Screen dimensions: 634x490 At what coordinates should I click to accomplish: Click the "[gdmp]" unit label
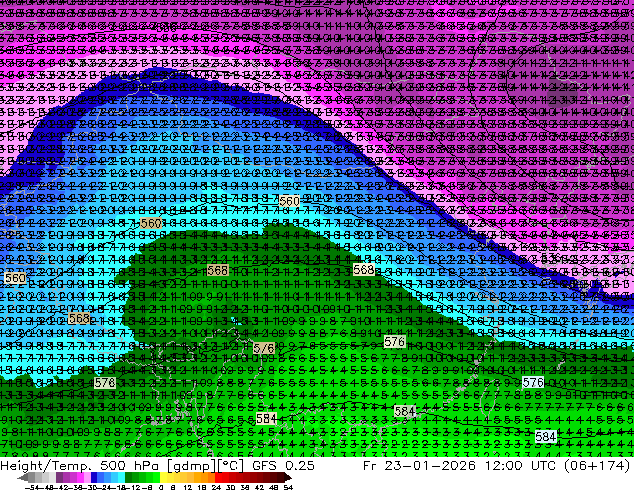tap(190, 465)
